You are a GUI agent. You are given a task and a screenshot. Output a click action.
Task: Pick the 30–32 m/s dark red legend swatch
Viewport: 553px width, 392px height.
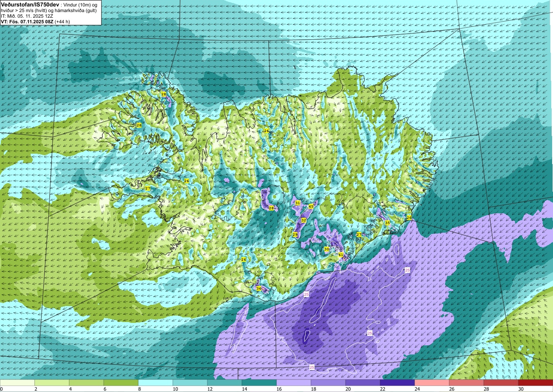click(x=536, y=383)
